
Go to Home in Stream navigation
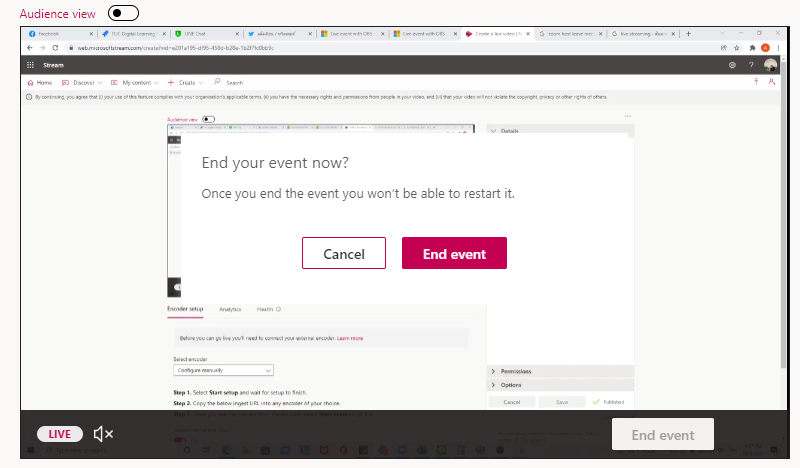40,83
